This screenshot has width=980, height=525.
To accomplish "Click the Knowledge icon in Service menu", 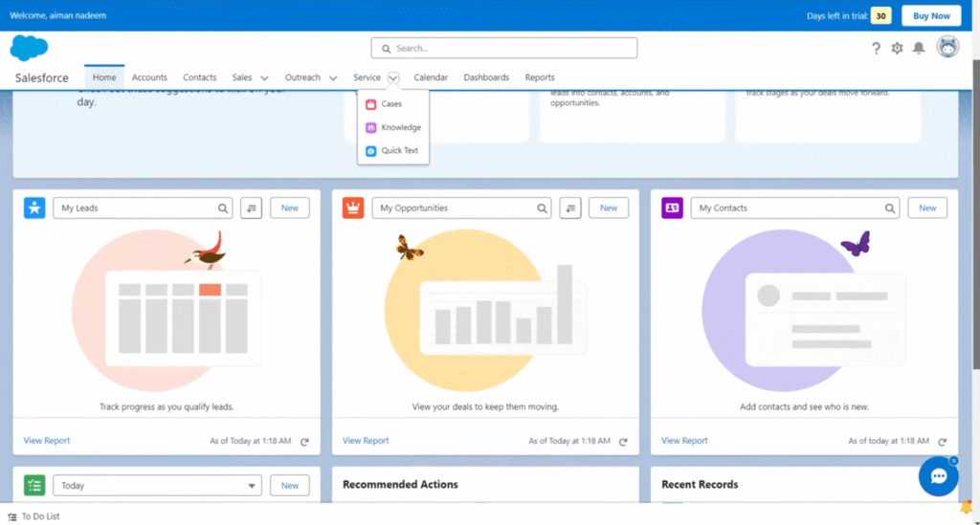I will [x=370, y=127].
